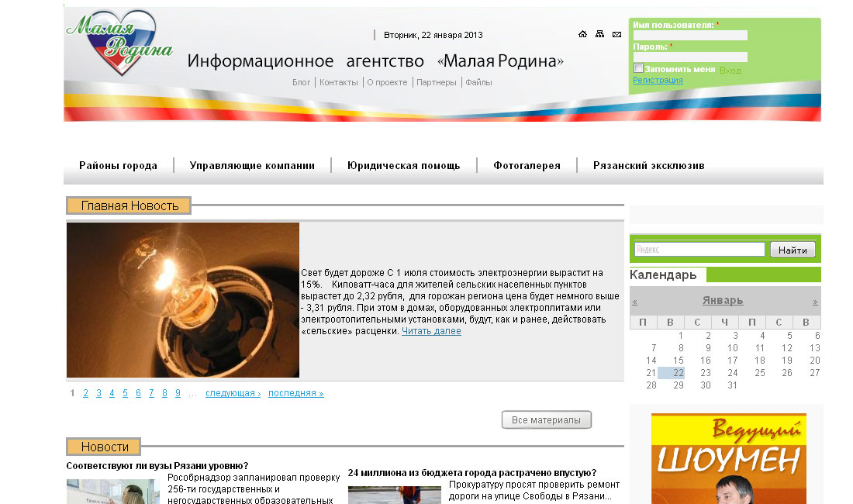Viewport: 853px width, 504px height.
Task: Select day 31 in calendar
Action: tap(732, 385)
